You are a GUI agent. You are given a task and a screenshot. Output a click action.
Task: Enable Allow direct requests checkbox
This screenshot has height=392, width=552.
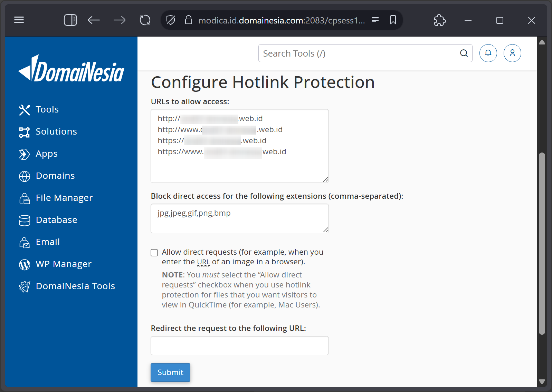(154, 253)
